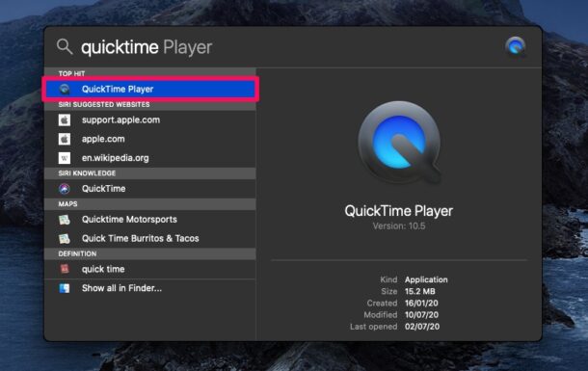This screenshot has height=371, width=588.
Task: Click the Version: 10.5 text
Action: [399, 225]
